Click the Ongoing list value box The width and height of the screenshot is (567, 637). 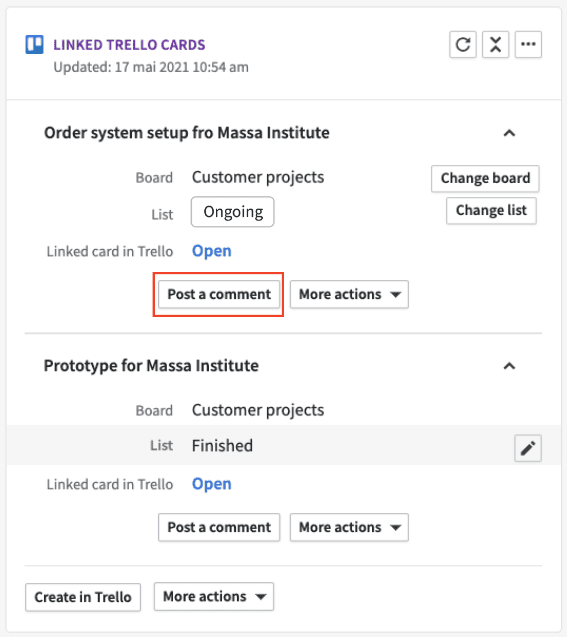pos(233,212)
